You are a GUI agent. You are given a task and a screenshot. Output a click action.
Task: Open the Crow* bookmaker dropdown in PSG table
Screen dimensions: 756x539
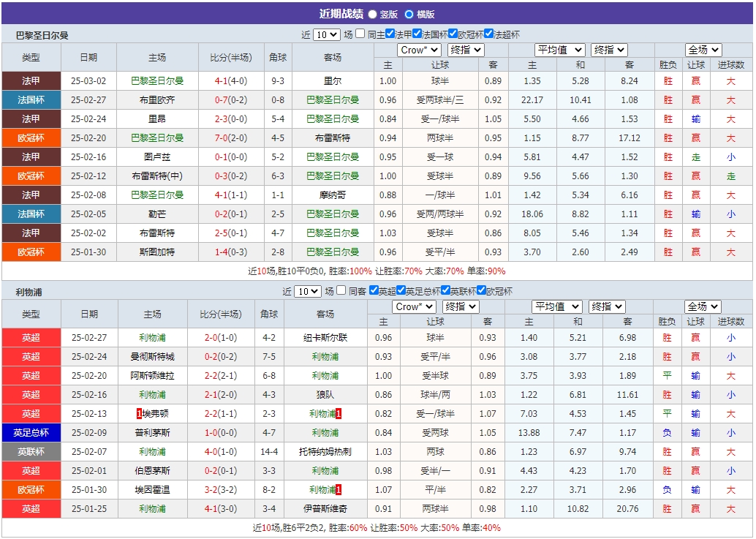[x=419, y=50]
